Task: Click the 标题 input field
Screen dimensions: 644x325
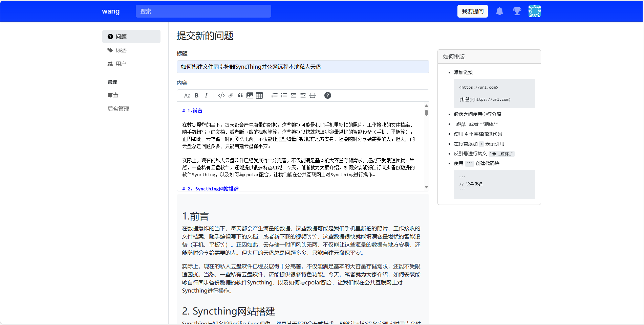Action: (303, 67)
